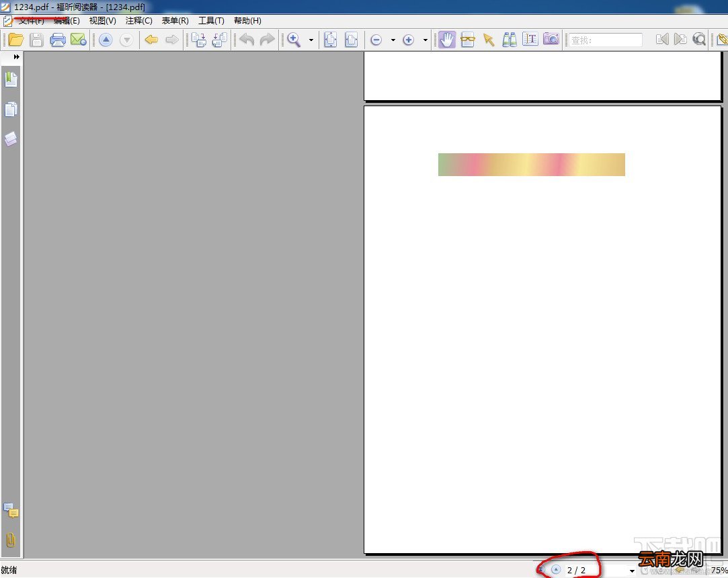This screenshot has width=728, height=578.
Task: Open the 工具(T) menu
Action: pos(211,21)
